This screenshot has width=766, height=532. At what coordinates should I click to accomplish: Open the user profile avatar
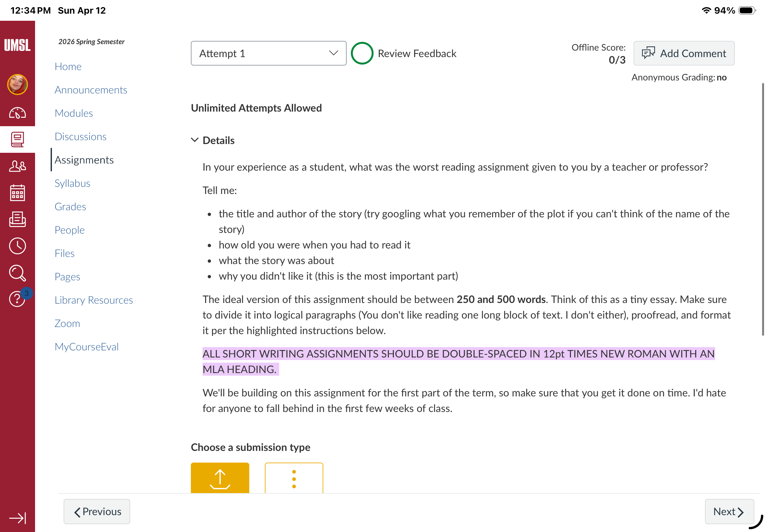[x=17, y=84]
